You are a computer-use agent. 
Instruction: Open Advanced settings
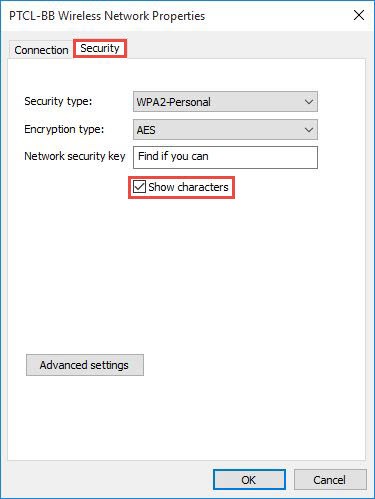[x=85, y=365]
